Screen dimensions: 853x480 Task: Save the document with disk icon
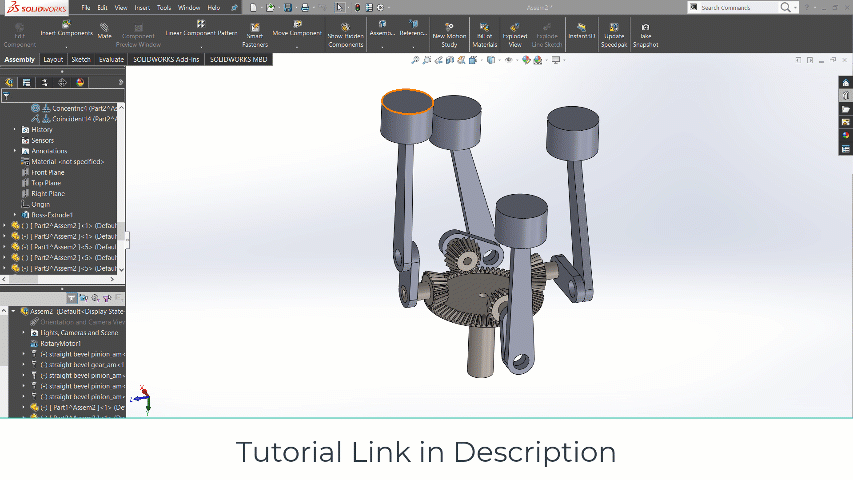tap(288, 8)
